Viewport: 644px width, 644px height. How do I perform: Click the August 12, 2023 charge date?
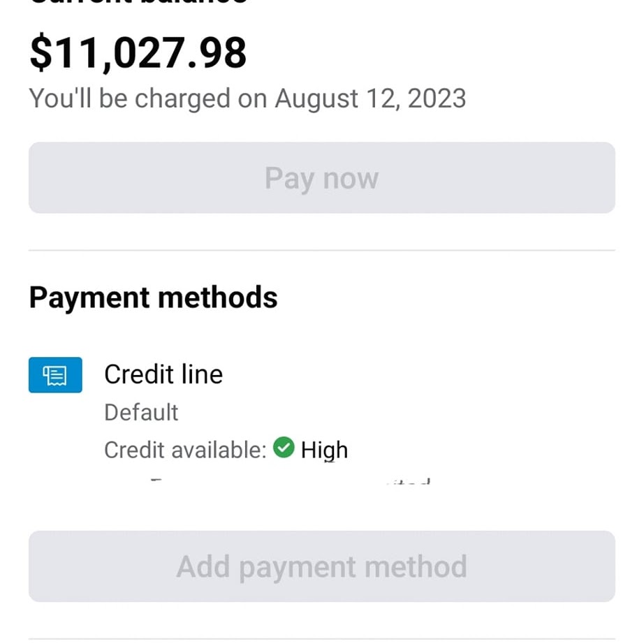coord(370,98)
